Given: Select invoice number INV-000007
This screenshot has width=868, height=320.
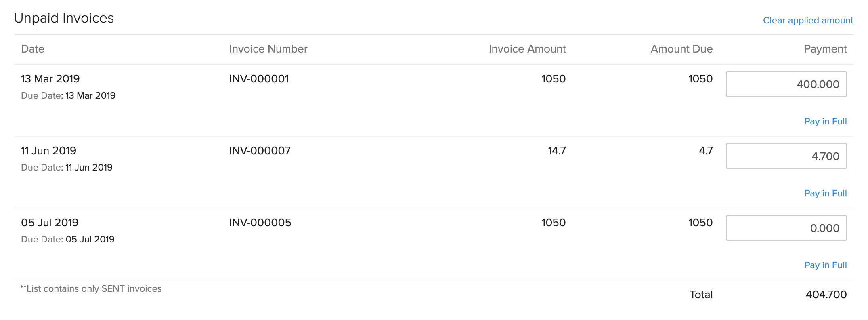Looking at the screenshot, I should pyautogui.click(x=260, y=151).
